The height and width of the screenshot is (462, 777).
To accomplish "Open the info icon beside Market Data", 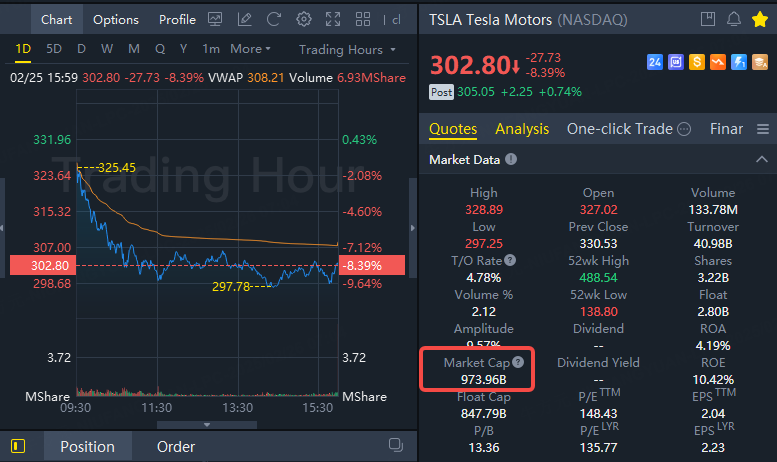I will [511, 159].
